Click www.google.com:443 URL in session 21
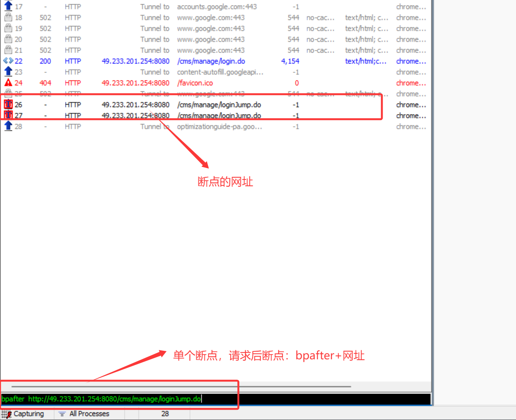This screenshot has width=516, height=420. pos(211,50)
